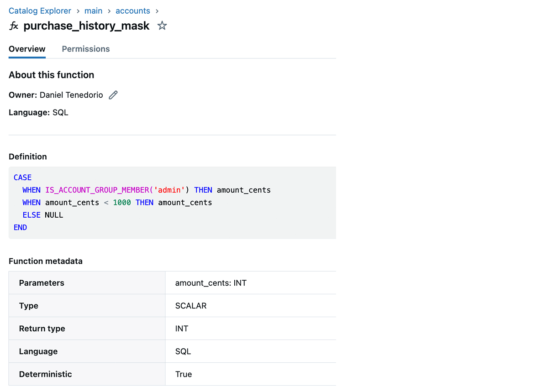The image size is (548, 392).
Task: Switch to the Permissions tab
Action: coord(86,49)
